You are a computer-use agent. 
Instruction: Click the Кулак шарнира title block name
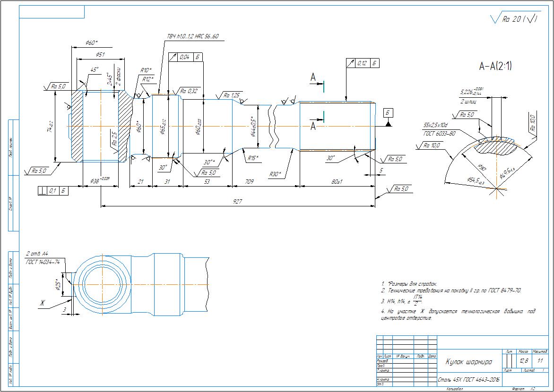pos(468,362)
